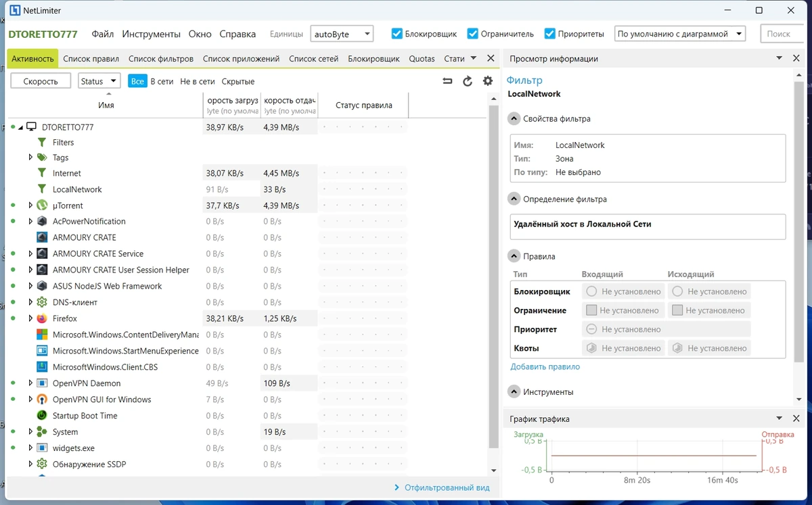Toggle the Ограничитель checkbox

(474, 33)
